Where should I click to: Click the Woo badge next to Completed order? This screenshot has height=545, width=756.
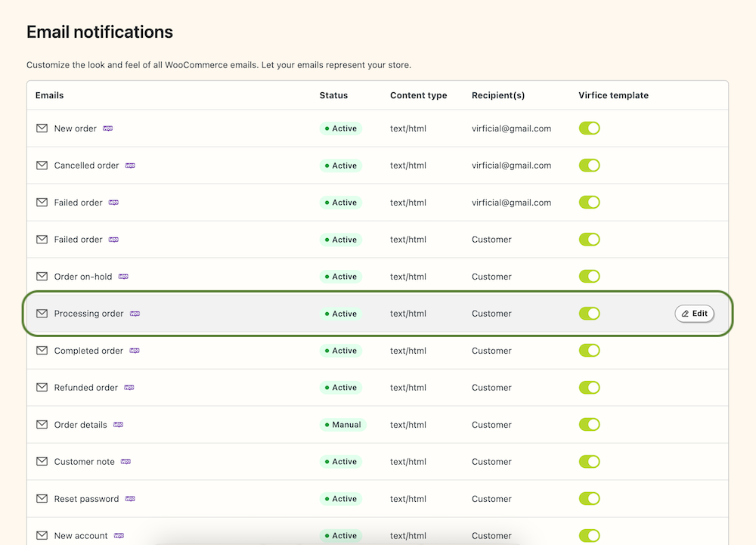tap(135, 350)
